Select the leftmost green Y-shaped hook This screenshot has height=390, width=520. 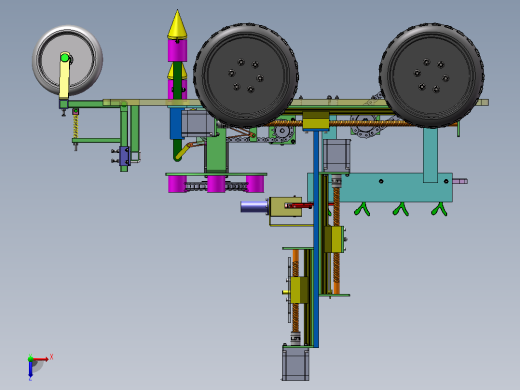(x=362, y=210)
